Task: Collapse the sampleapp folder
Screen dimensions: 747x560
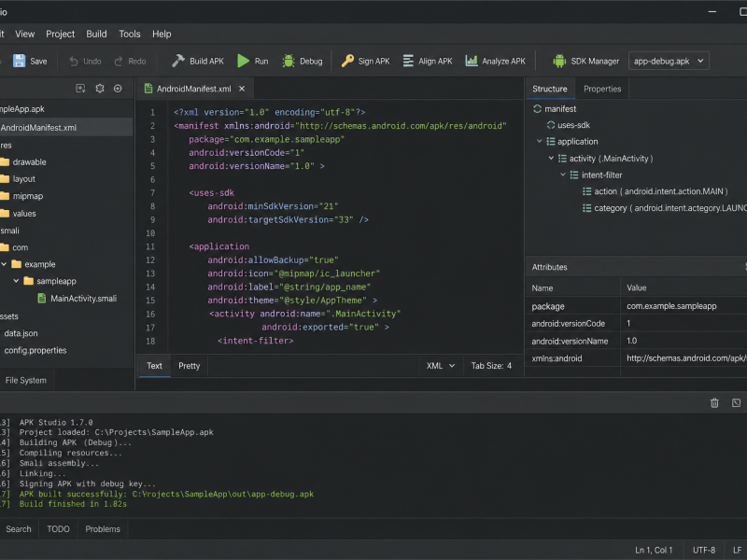Action: pos(16,281)
